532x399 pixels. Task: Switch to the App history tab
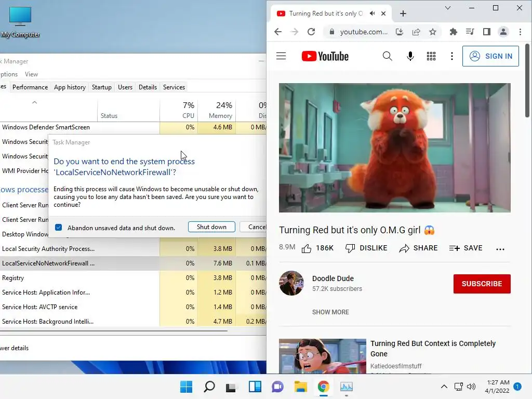70,87
